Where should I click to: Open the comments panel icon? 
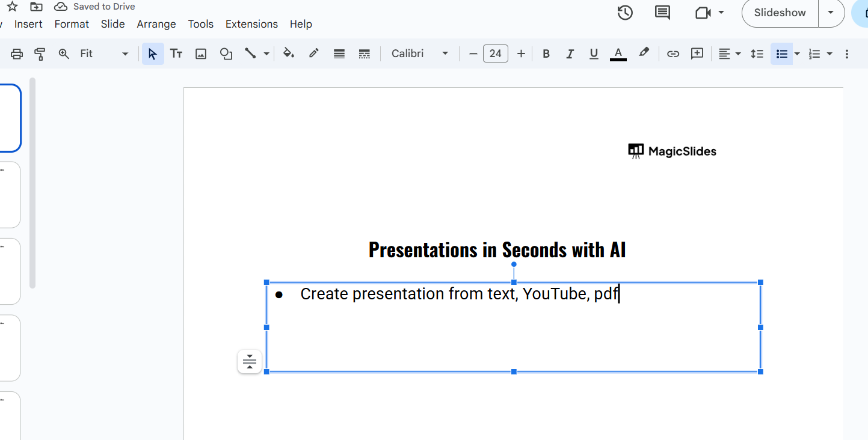[662, 13]
